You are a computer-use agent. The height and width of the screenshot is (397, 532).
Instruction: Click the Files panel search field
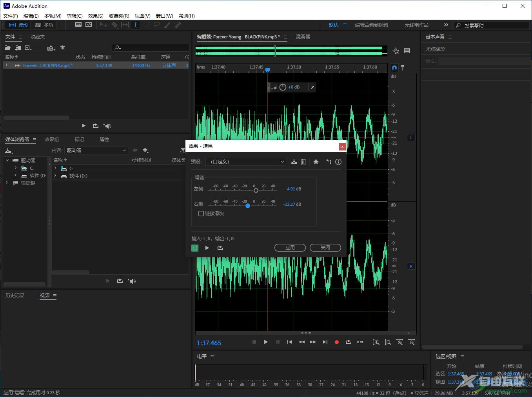tap(151, 48)
